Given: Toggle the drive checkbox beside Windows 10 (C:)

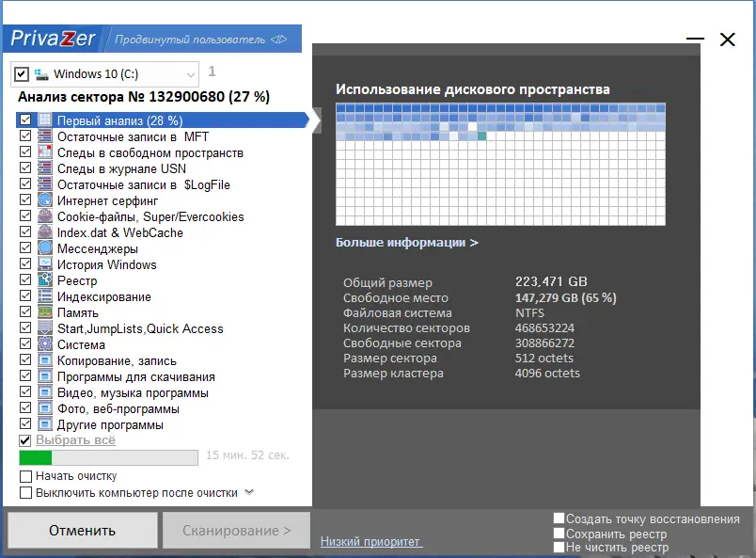Looking at the screenshot, I should point(22,74).
